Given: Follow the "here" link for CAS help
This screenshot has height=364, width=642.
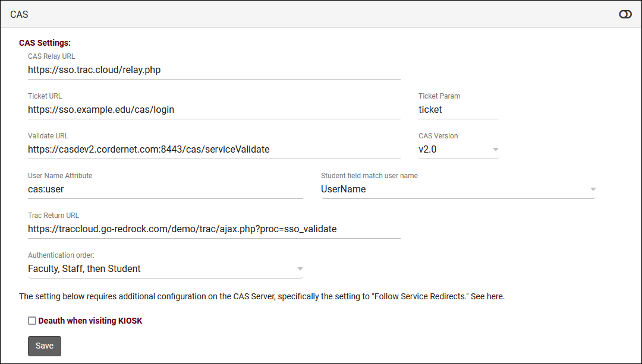Looking at the screenshot, I should coord(495,296).
